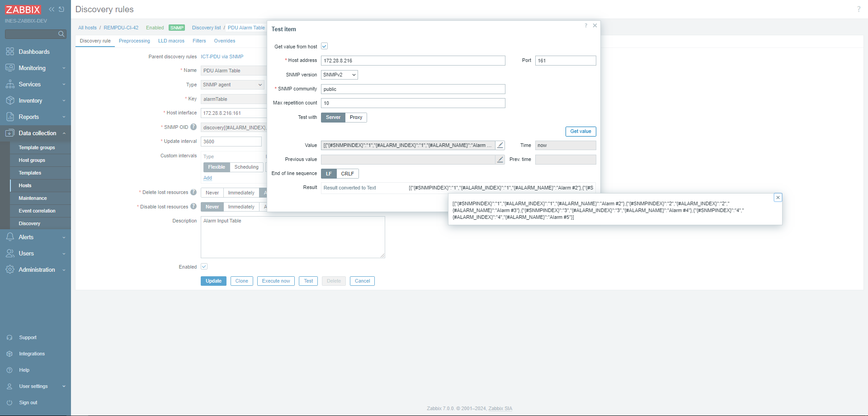The height and width of the screenshot is (416, 868).
Task: Click the Alerts bell icon
Action: click(10, 237)
